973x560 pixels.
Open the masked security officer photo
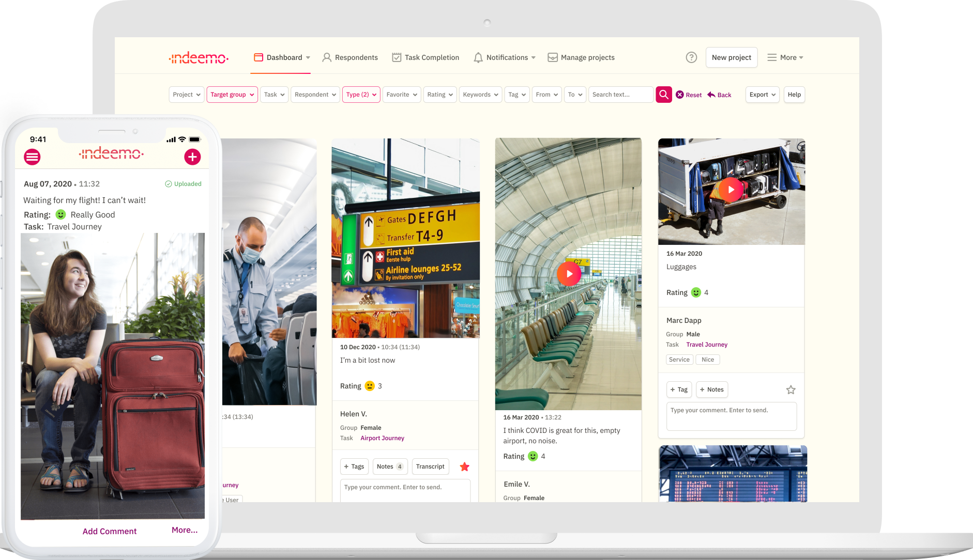[x=269, y=272]
